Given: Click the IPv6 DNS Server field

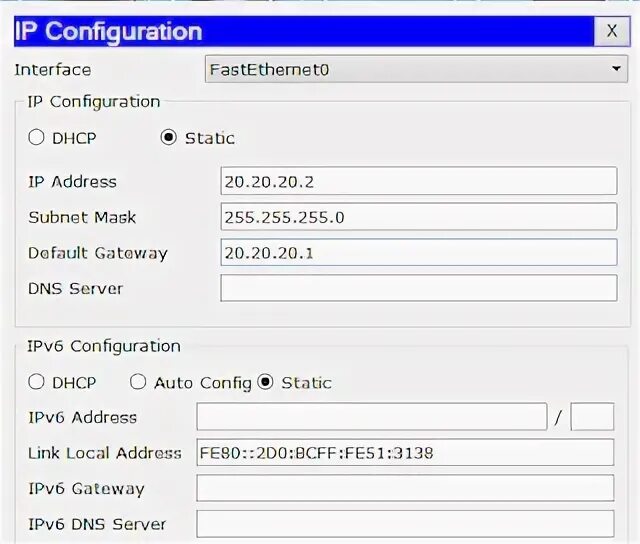Looking at the screenshot, I should [x=405, y=524].
